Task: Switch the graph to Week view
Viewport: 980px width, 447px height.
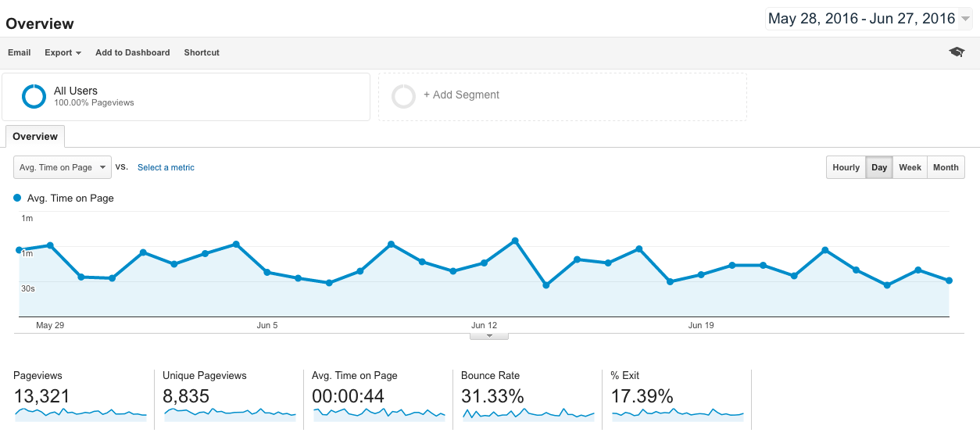Action: pyautogui.click(x=910, y=167)
